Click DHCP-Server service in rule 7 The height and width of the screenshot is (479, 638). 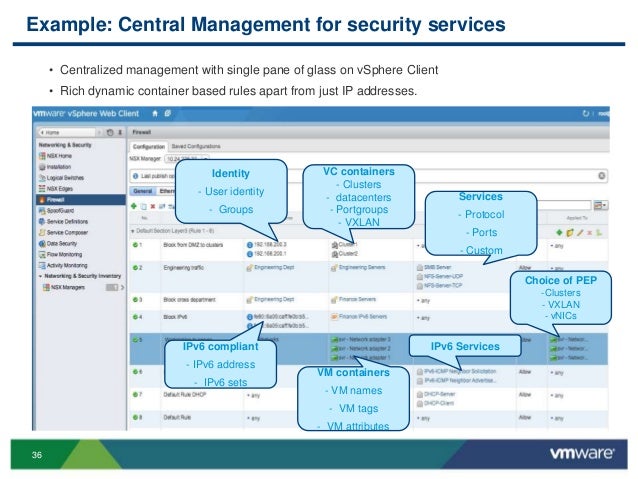[435, 394]
